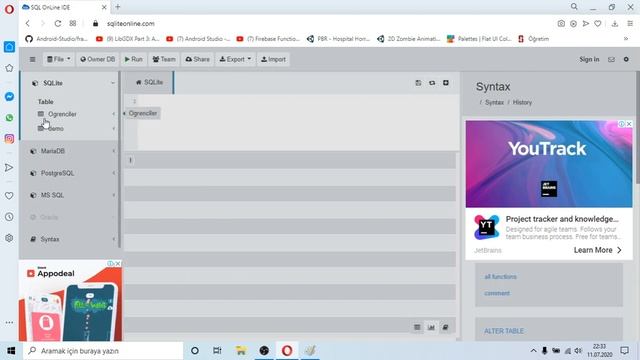Viewport: 640px width, 360px height.
Task: Expand the Ogrenciler table chevron
Action: pyautogui.click(x=113, y=114)
